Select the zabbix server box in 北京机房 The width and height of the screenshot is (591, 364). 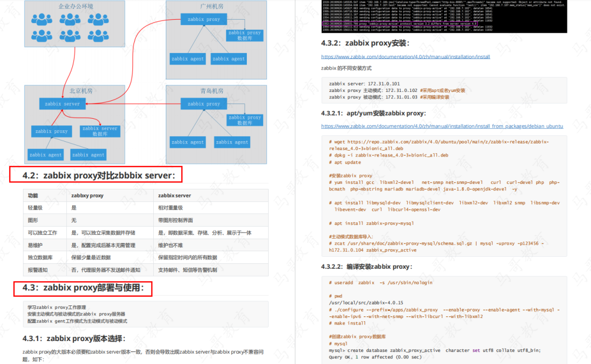(x=62, y=104)
